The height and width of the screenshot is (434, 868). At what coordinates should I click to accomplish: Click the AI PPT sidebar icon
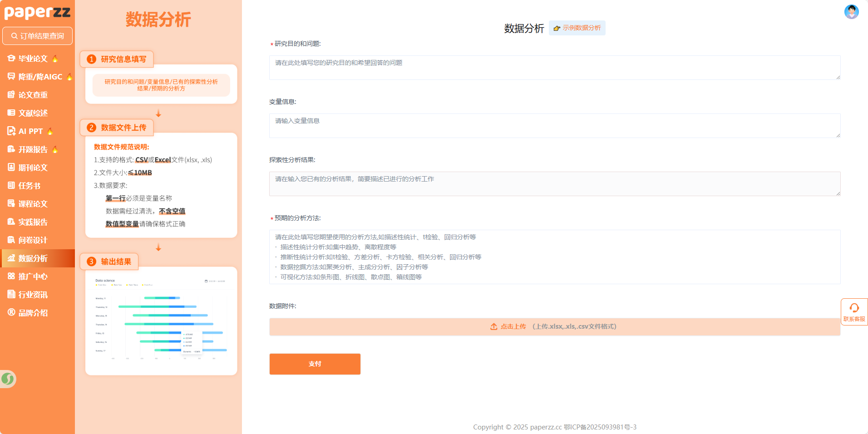pyautogui.click(x=11, y=131)
